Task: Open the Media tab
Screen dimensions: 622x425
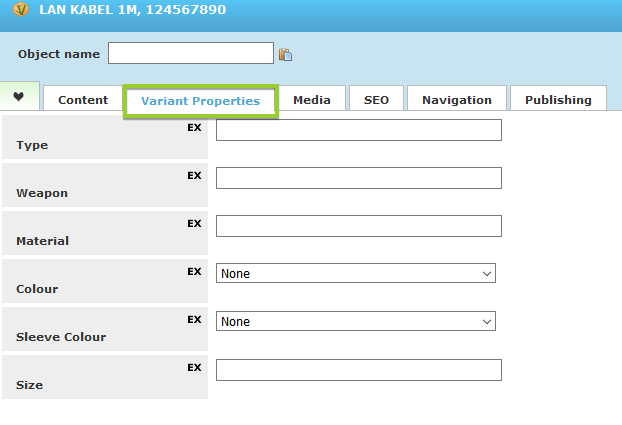Action: (312, 99)
